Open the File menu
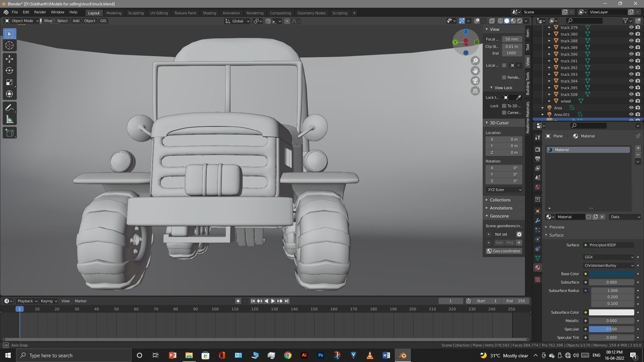 tap(15, 12)
